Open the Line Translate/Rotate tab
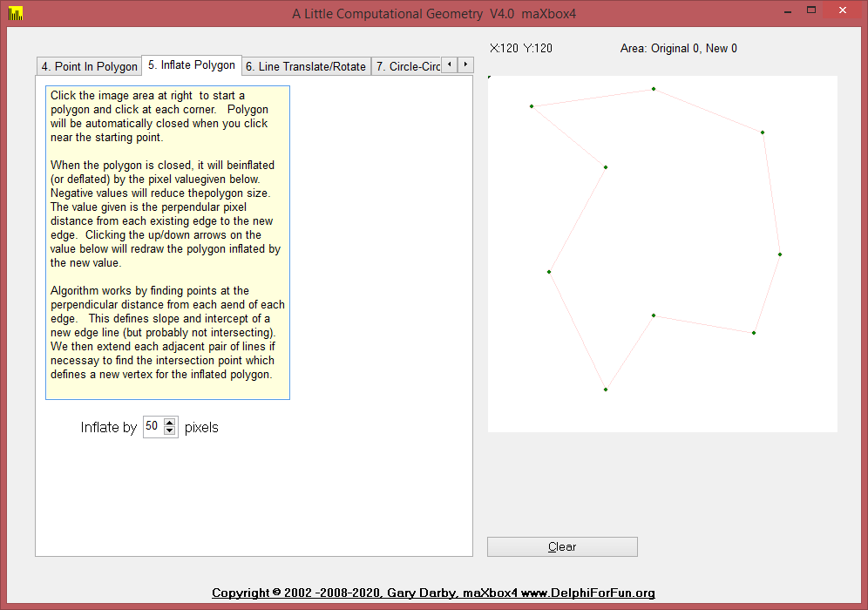The height and width of the screenshot is (610, 868). (305, 66)
